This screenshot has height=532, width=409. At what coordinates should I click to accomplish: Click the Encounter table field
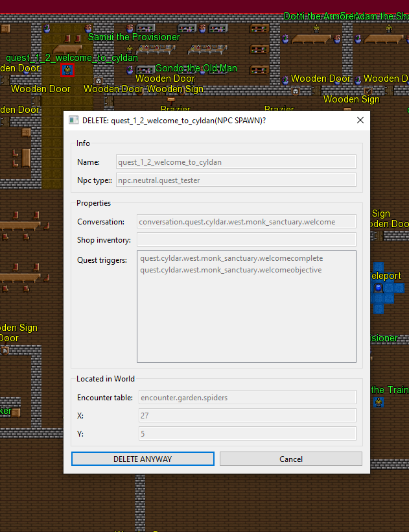(x=248, y=397)
